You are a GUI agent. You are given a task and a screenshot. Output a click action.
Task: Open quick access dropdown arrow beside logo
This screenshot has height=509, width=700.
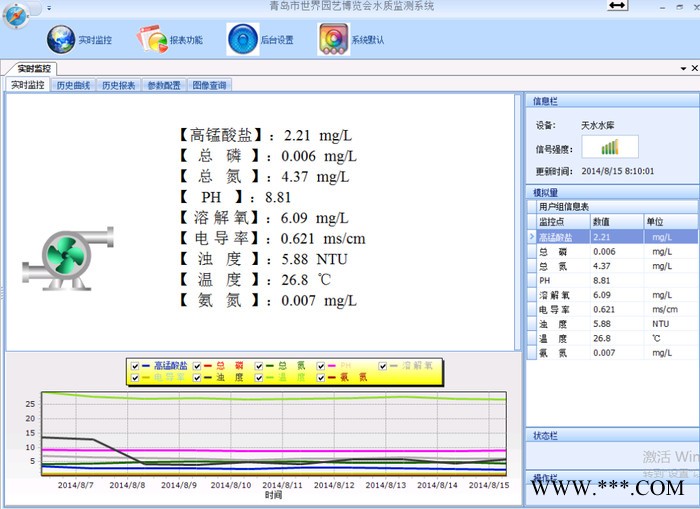click(x=49, y=8)
